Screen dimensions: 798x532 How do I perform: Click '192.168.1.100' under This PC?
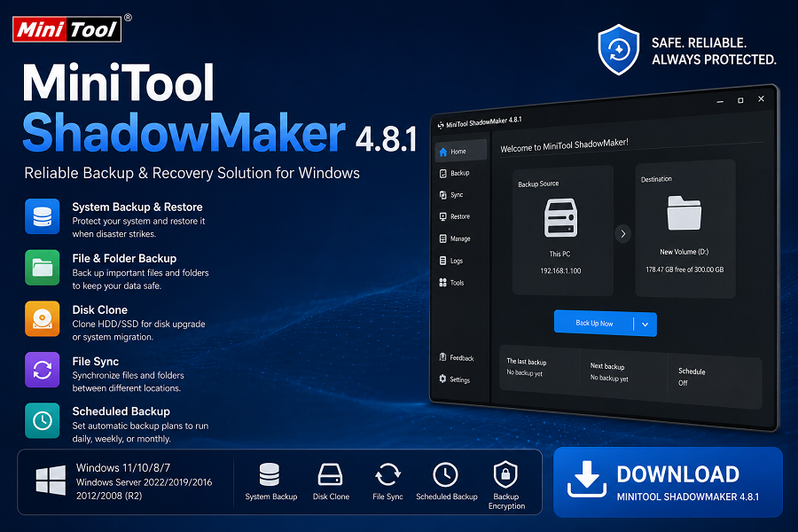[560, 270]
